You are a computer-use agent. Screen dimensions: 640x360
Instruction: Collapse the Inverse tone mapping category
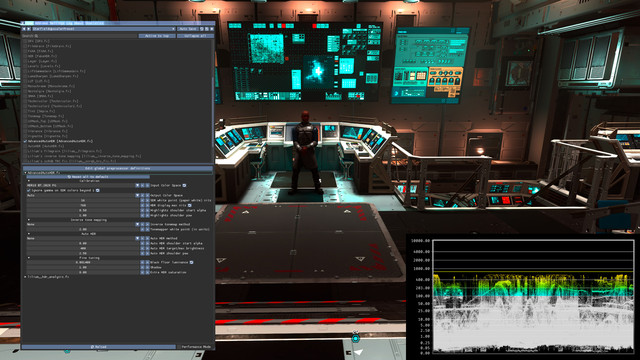tap(29, 220)
